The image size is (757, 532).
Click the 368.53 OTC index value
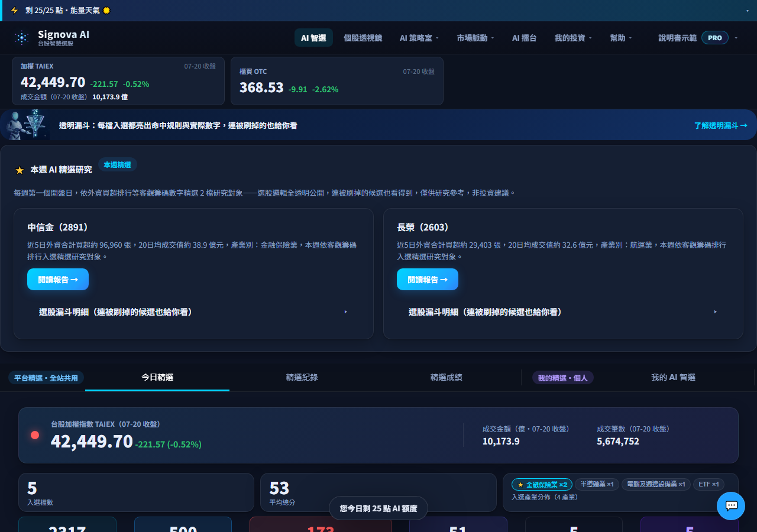261,87
